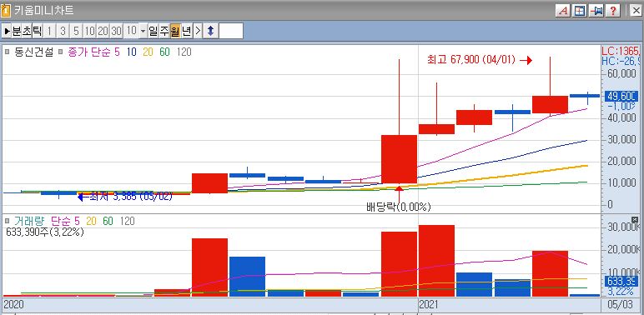Choose the 5 interval button

77,31
